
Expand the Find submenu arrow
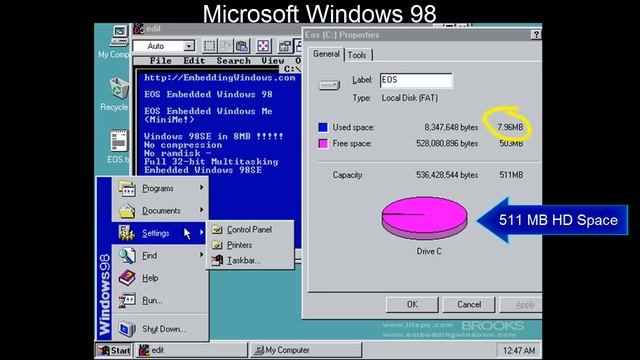point(202,255)
